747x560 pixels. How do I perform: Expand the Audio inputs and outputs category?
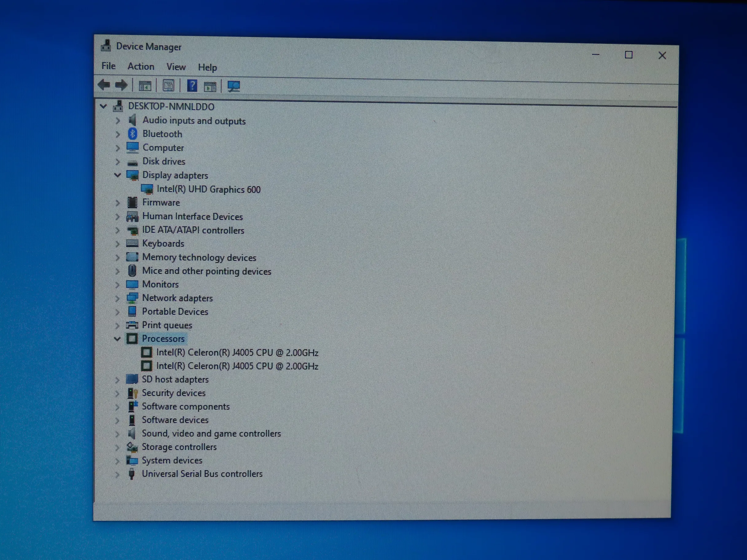pos(118,121)
